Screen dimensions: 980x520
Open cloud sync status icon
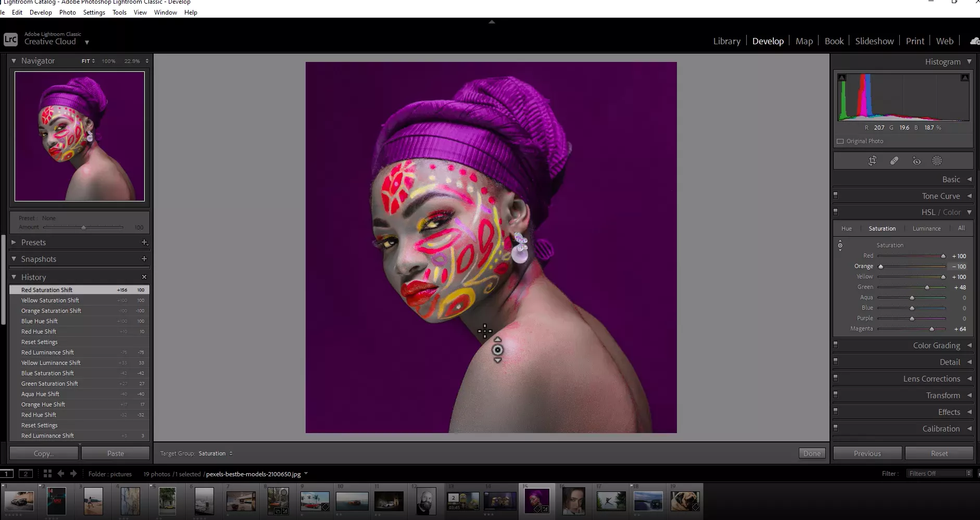pyautogui.click(x=974, y=41)
